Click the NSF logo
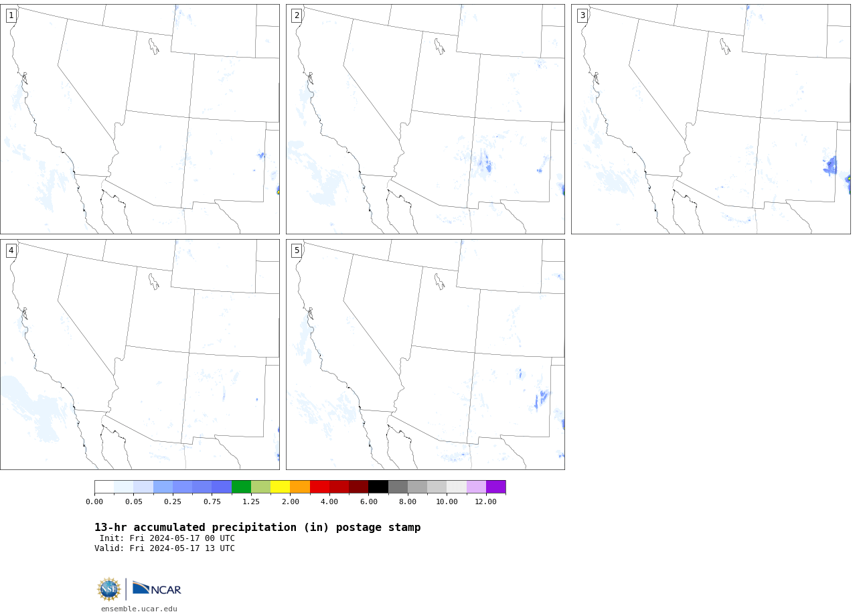The image size is (857, 616). click(x=108, y=589)
